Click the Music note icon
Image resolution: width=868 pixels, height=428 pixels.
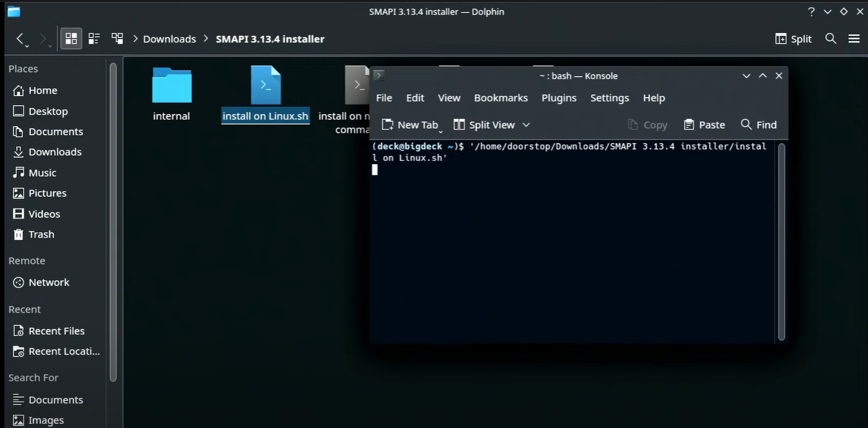pos(18,172)
